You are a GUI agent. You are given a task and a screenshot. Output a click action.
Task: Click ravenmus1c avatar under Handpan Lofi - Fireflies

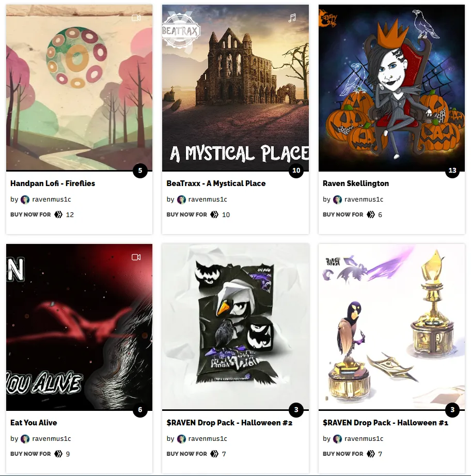point(25,199)
